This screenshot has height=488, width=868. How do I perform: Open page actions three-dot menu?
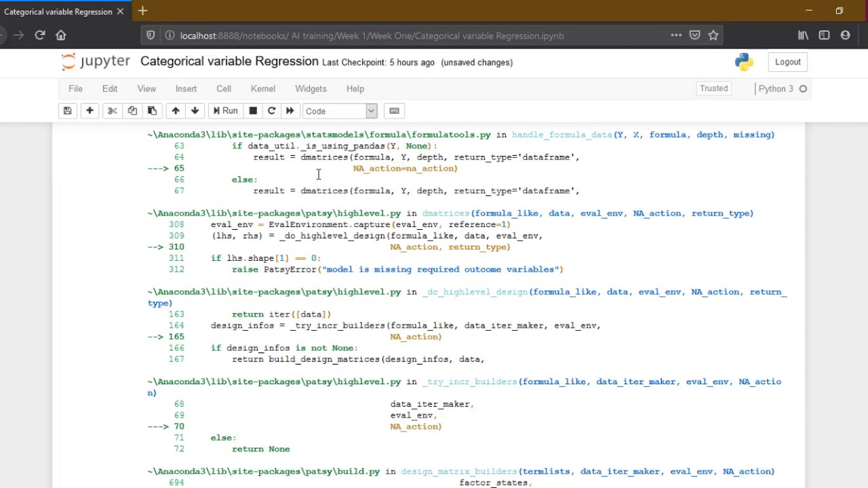pos(676,35)
